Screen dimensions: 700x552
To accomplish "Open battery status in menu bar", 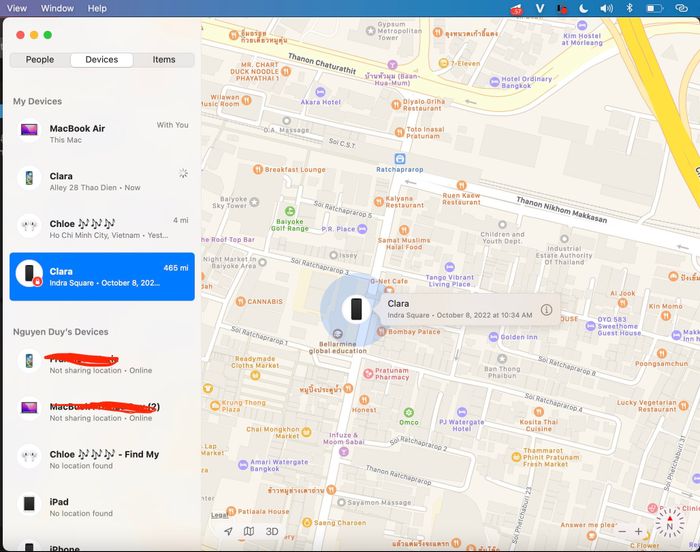I will coord(654,8).
